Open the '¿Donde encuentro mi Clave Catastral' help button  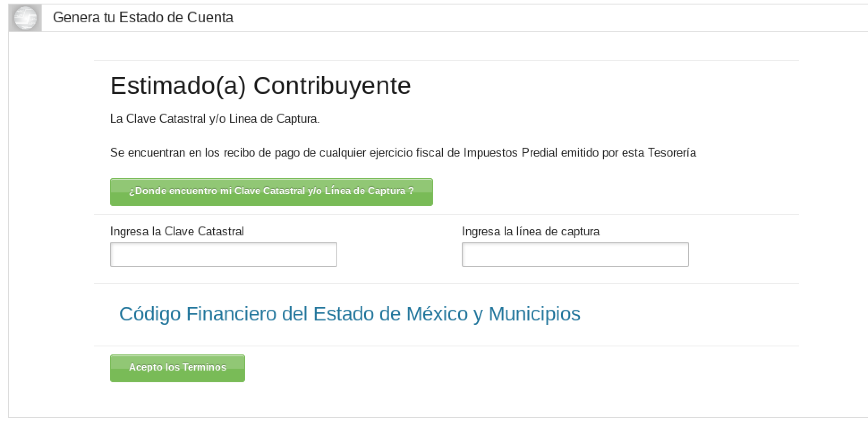(x=271, y=192)
